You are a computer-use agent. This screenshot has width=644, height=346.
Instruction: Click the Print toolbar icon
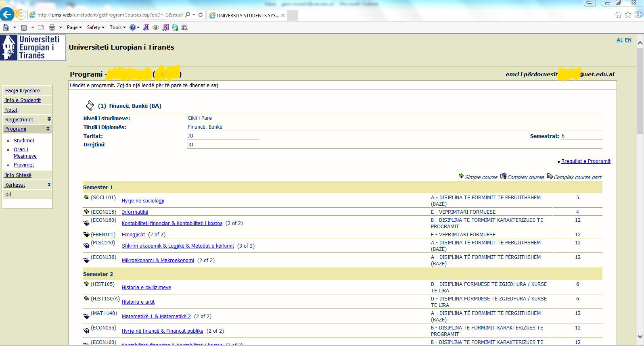[52, 27]
